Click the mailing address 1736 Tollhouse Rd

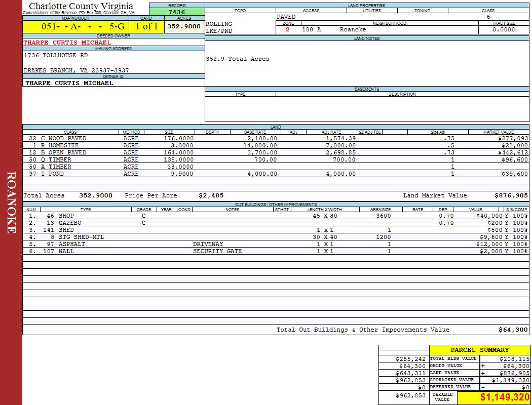click(x=56, y=55)
